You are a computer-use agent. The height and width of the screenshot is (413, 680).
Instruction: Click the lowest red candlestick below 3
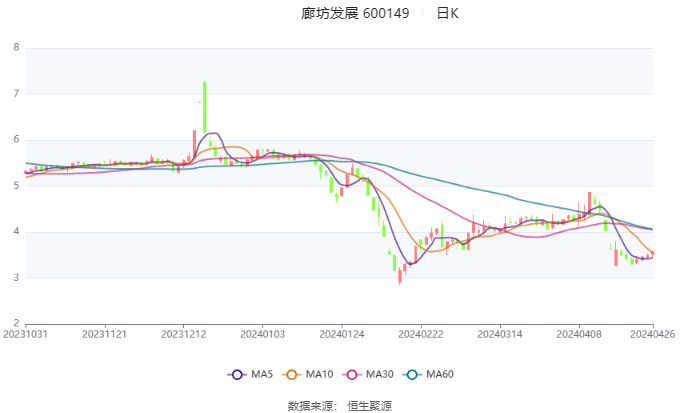tap(400, 275)
